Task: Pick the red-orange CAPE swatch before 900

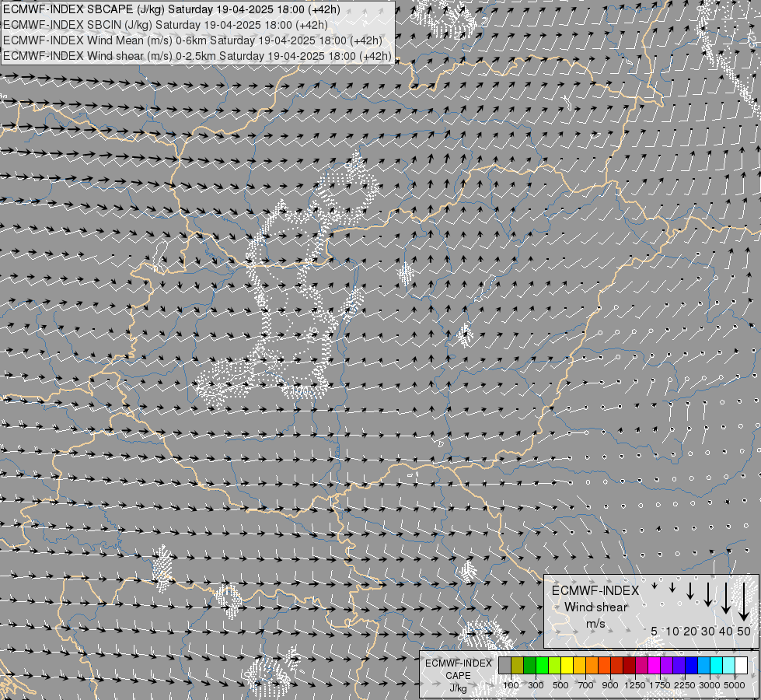Action: (x=604, y=666)
